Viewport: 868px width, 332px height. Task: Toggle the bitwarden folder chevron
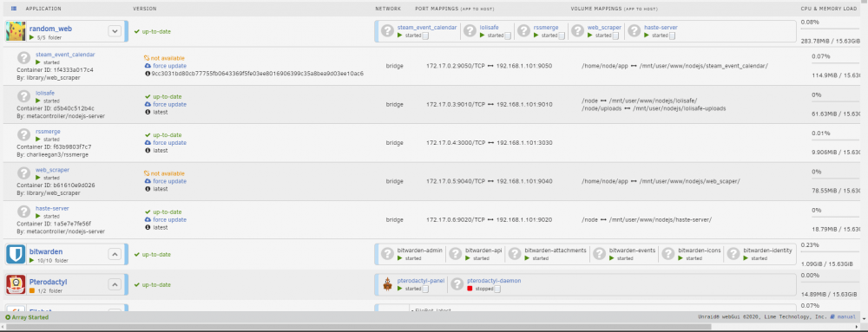coord(115,254)
